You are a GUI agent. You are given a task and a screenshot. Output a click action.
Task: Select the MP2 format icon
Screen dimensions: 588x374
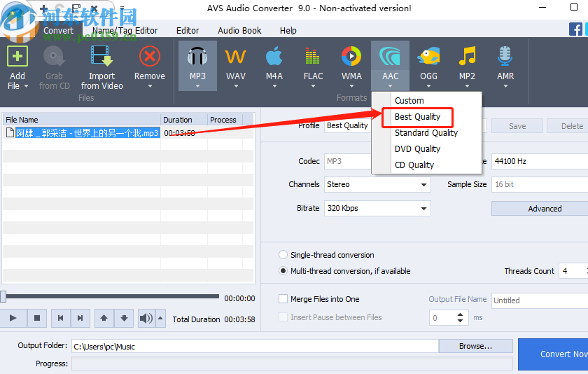[468, 57]
